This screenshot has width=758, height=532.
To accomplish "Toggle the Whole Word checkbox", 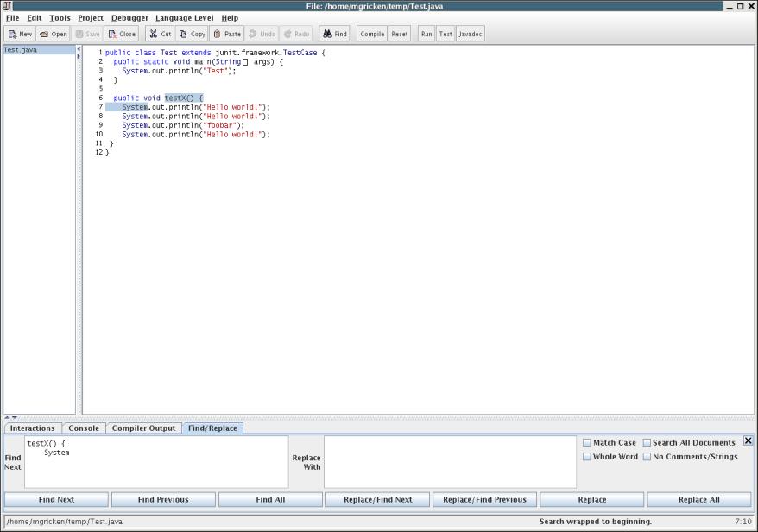I will pos(587,457).
